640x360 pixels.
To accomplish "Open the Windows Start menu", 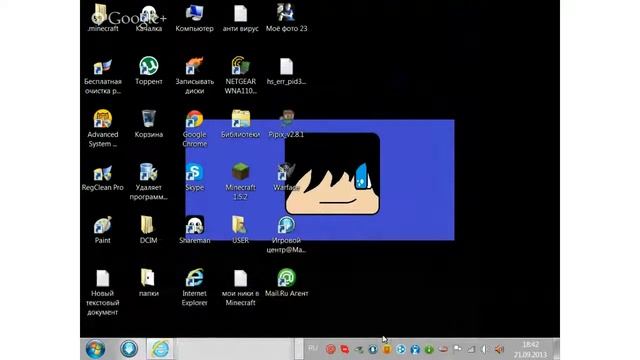I will 96,349.
